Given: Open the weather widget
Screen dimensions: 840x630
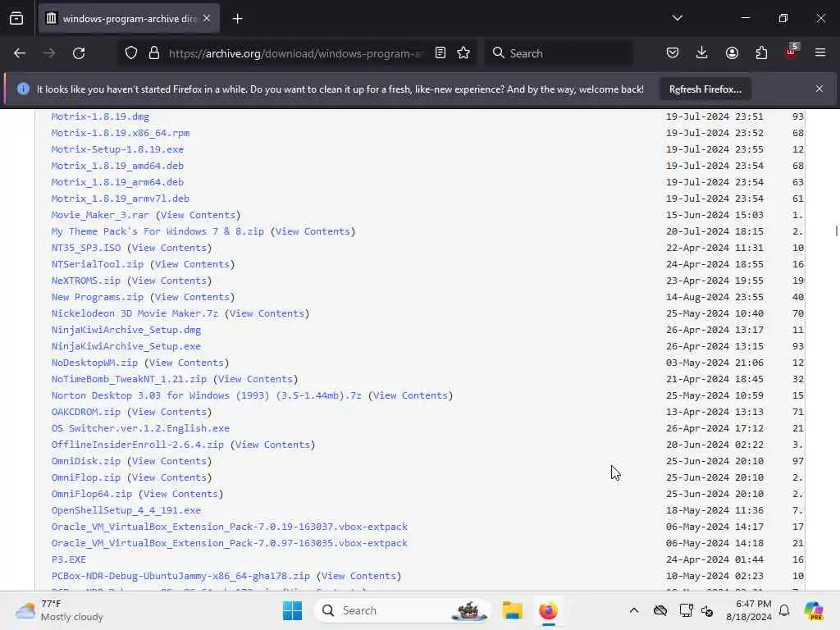Looking at the screenshot, I should tap(59, 610).
